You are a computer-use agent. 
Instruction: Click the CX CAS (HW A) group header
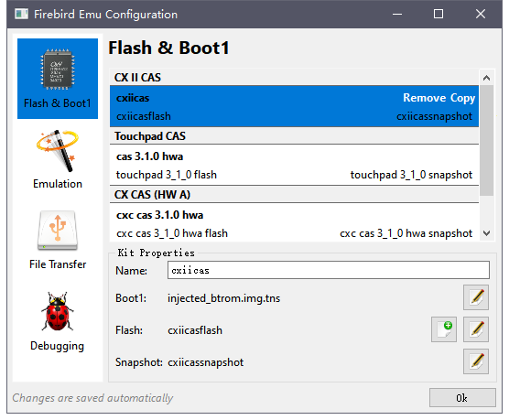pos(294,194)
